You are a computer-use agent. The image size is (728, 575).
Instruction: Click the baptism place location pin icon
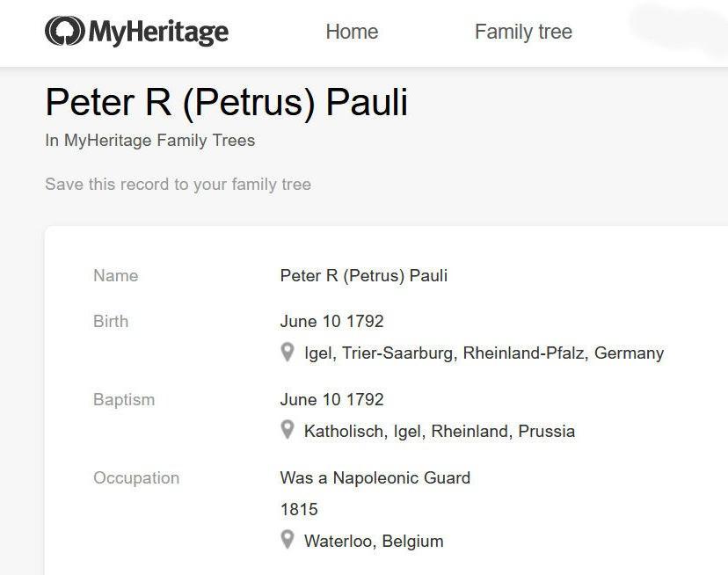click(287, 431)
